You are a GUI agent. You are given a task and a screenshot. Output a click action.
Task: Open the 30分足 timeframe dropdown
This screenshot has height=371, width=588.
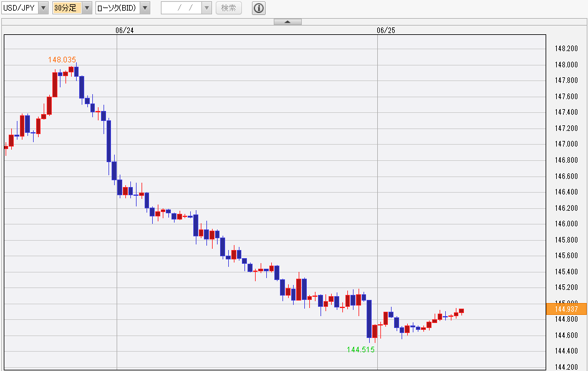click(x=87, y=8)
